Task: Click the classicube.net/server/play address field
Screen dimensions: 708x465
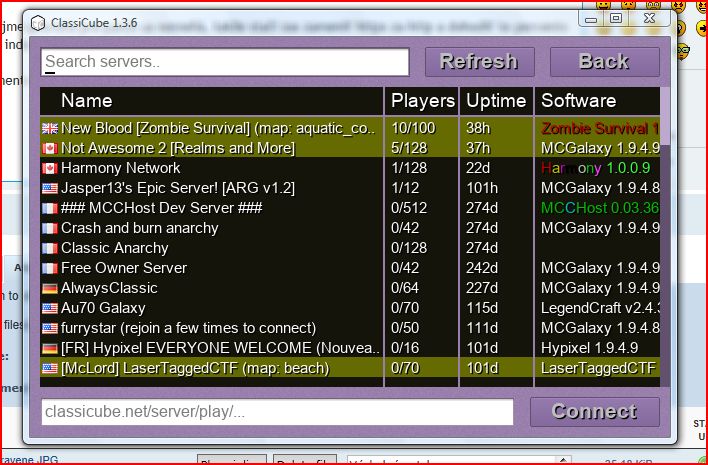Action: point(277,412)
